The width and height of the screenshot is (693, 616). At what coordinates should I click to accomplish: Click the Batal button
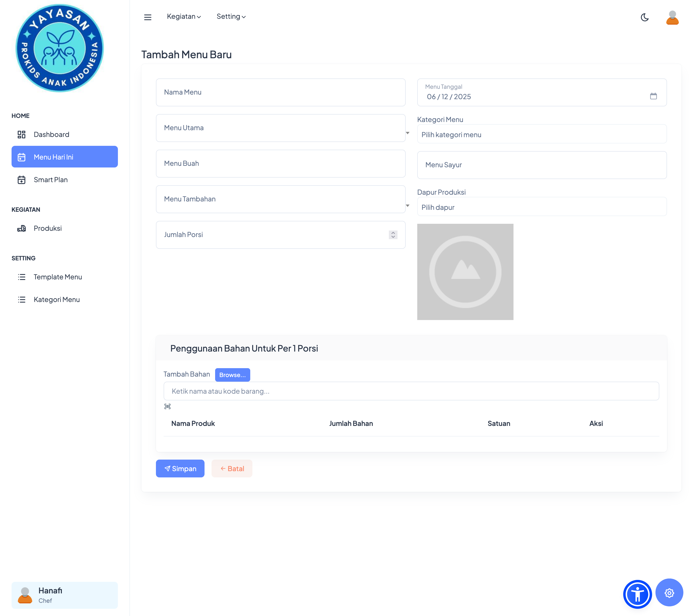[x=232, y=468]
